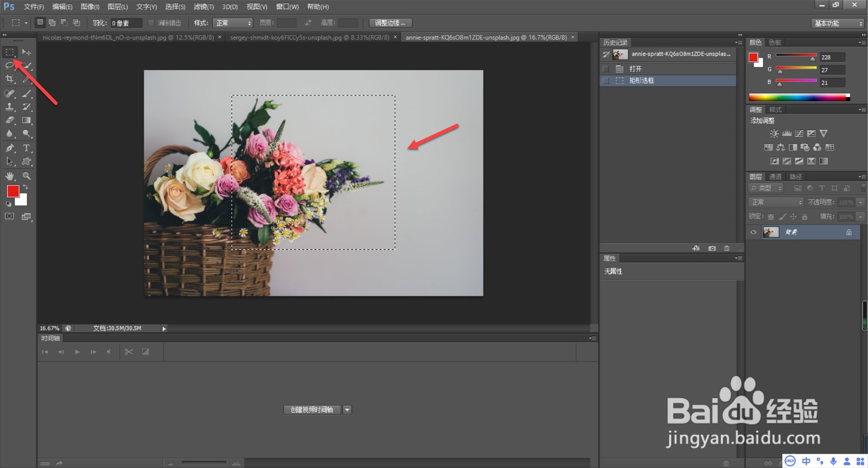Click the R red channel slider
This screenshot has width=868, height=468.
[x=796, y=56]
